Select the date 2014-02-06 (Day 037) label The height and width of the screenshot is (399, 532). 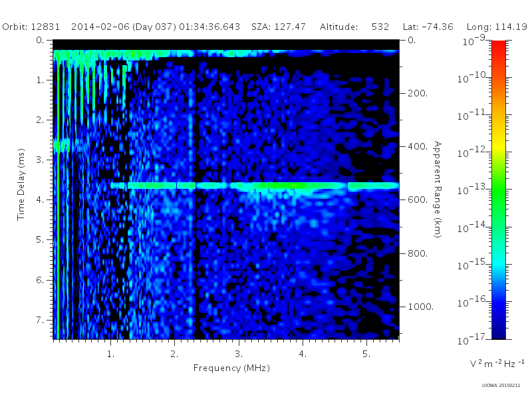tap(124, 27)
